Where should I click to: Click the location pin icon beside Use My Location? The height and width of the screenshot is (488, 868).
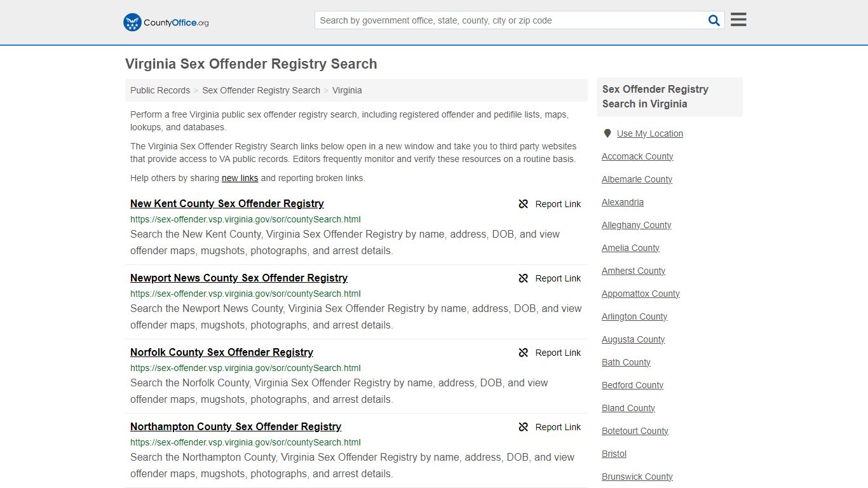(x=607, y=133)
